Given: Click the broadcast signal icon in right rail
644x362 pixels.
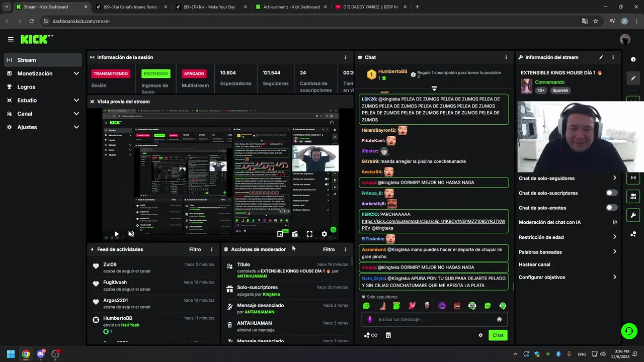Looking at the screenshot, I should point(633,177).
